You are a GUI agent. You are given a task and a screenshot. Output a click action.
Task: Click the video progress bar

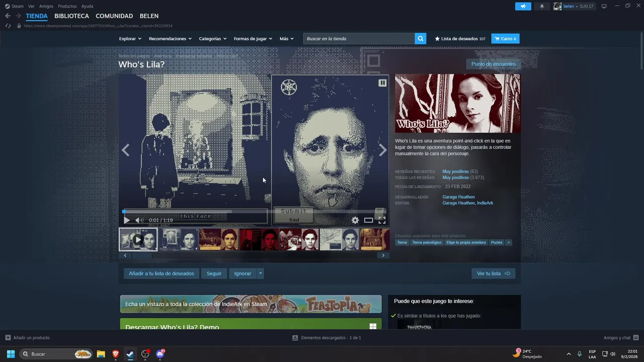(x=254, y=212)
